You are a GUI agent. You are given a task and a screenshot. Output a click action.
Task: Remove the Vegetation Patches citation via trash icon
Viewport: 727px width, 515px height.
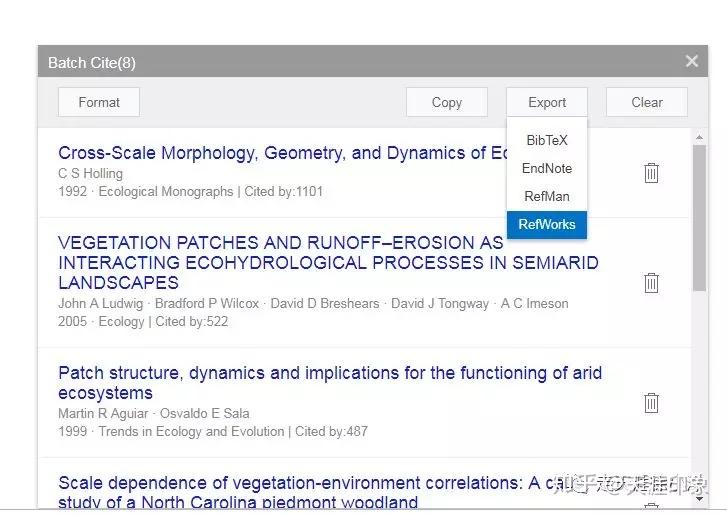coord(651,283)
